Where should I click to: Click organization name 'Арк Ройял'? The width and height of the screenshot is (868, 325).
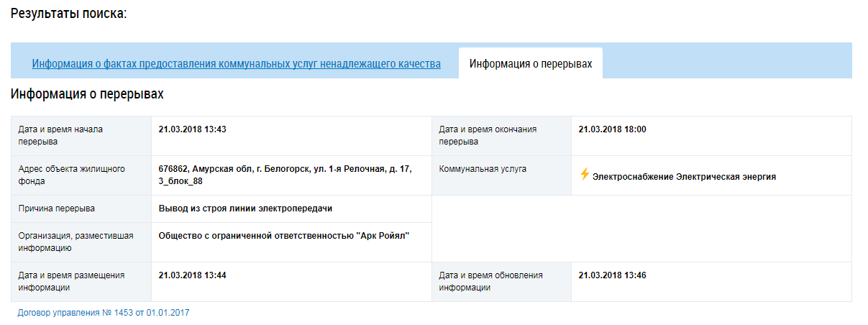[x=284, y=236]
